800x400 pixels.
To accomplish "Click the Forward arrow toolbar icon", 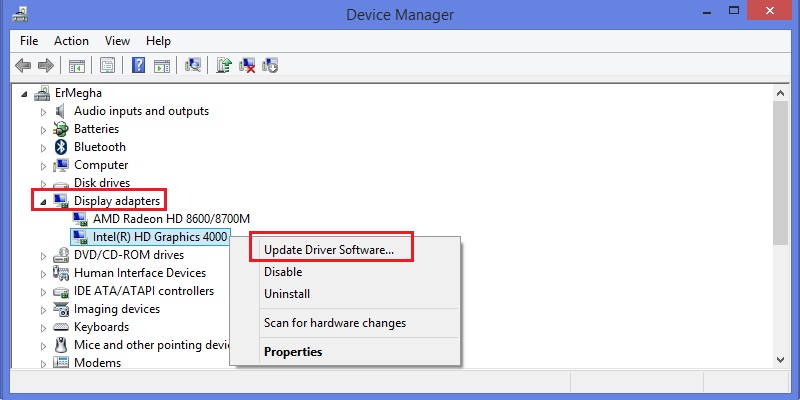I will [x=46, y=65].
